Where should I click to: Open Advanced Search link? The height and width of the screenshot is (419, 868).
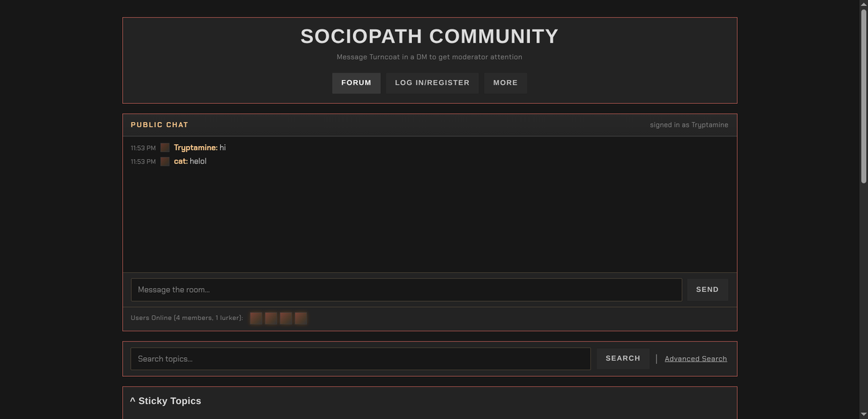[x=696, y=359]
